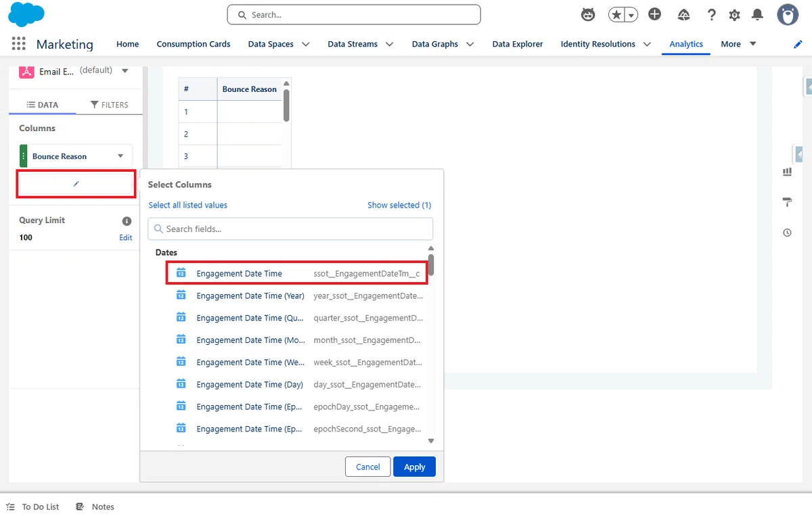
Task: Open the user profile avatar
Action: tap(788, 15)
